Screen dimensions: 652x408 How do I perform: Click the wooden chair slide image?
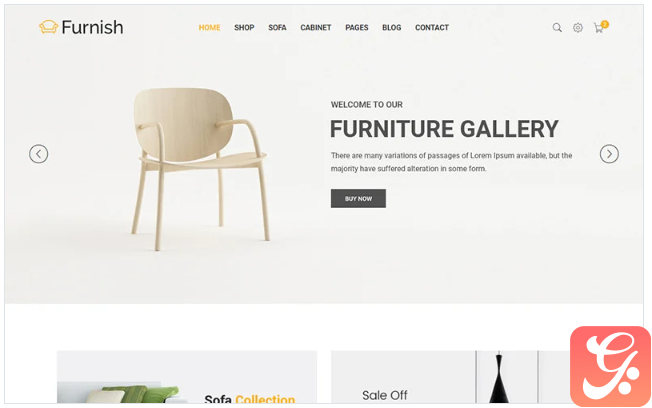[x=201, y=168]
